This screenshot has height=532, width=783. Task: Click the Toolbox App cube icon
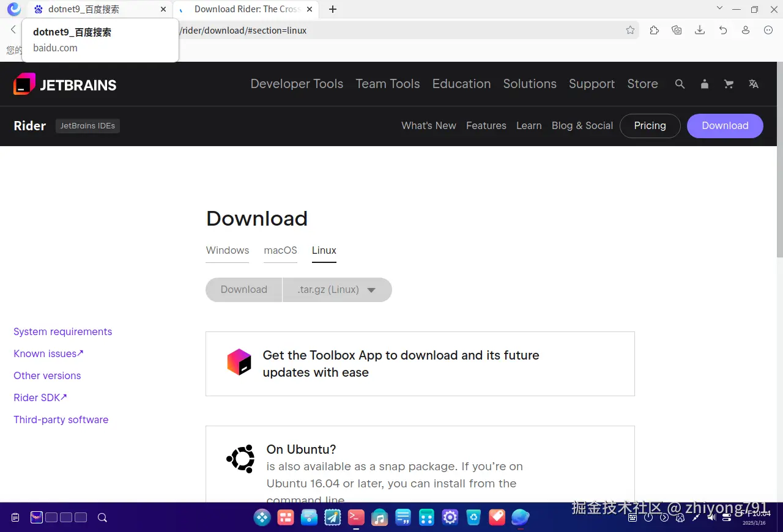pos(239,362)
